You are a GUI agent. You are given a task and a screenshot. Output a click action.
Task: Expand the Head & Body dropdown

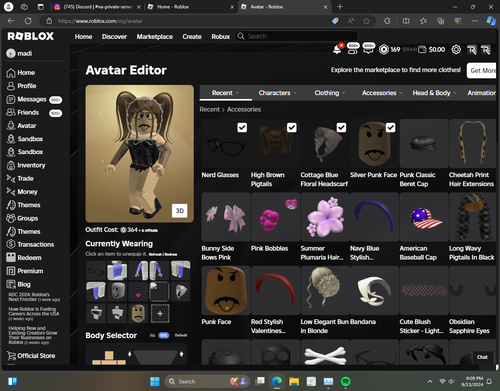[434, 93]
